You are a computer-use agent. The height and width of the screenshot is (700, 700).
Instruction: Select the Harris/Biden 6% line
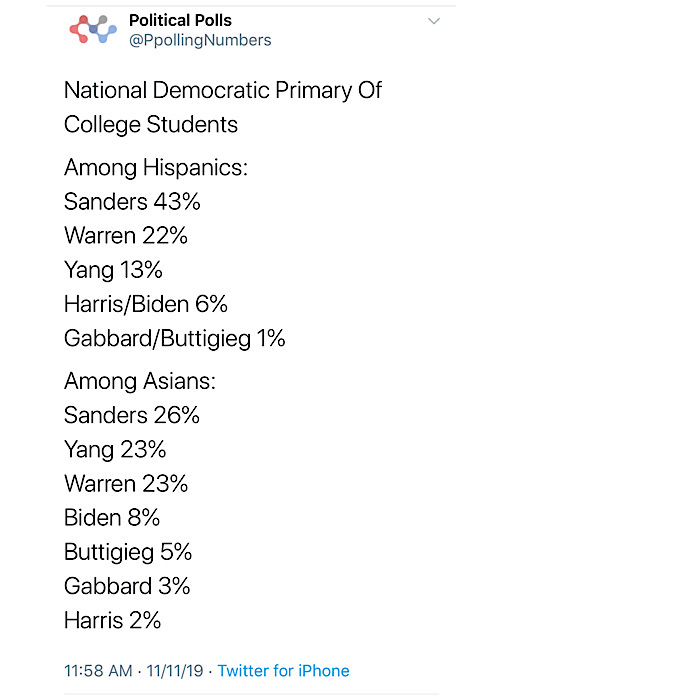click(146, 304)
